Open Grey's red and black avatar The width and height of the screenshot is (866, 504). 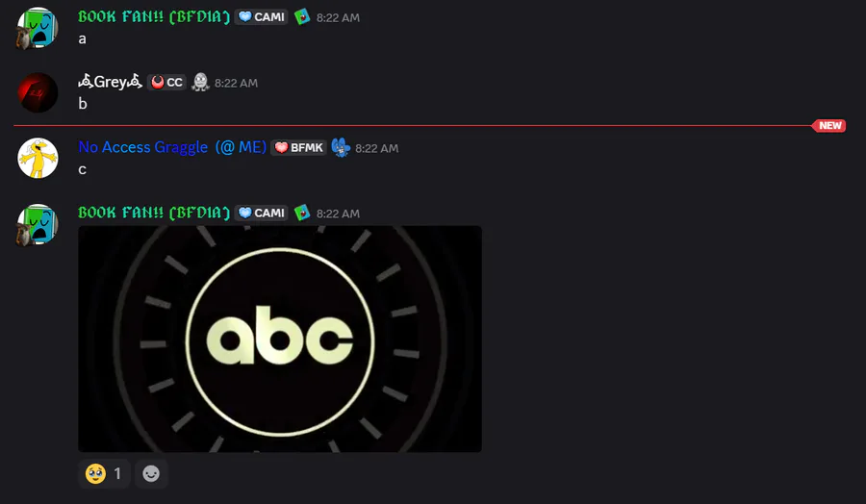[x=38, y=92]
